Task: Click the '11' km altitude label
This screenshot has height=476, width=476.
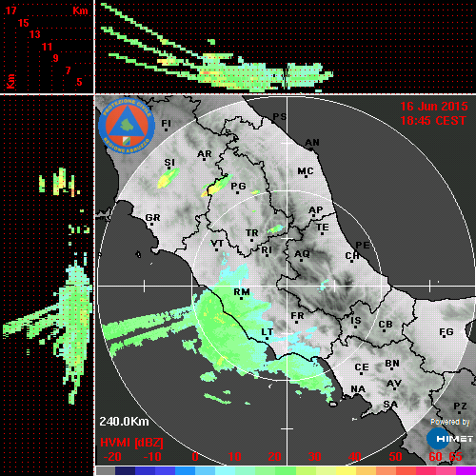Action: tap(48, 47)
